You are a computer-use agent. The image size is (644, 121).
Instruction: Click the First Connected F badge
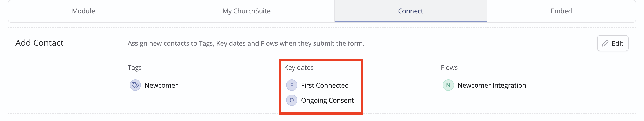(292, 85)
